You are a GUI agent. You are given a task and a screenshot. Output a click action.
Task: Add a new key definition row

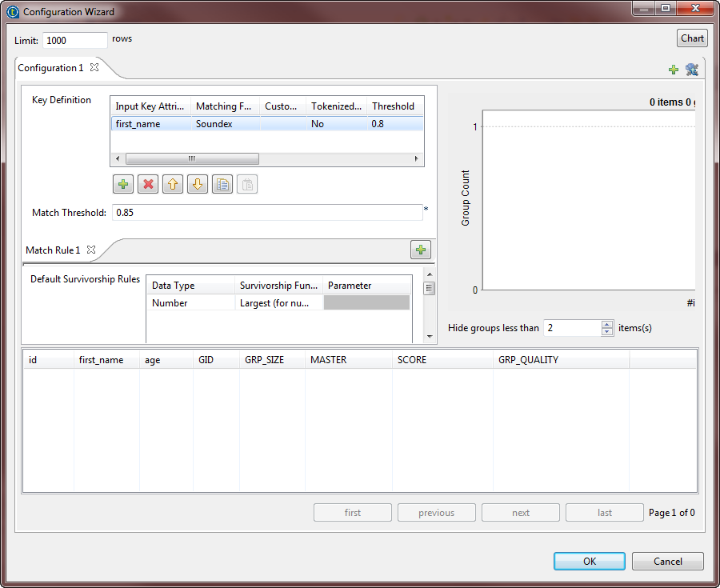(123, 185)
